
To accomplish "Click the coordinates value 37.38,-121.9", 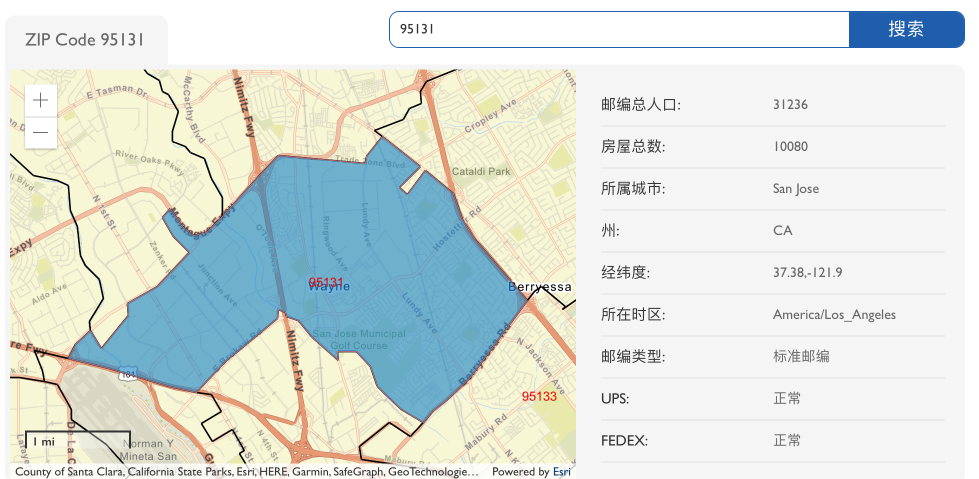I will (808, 273).
